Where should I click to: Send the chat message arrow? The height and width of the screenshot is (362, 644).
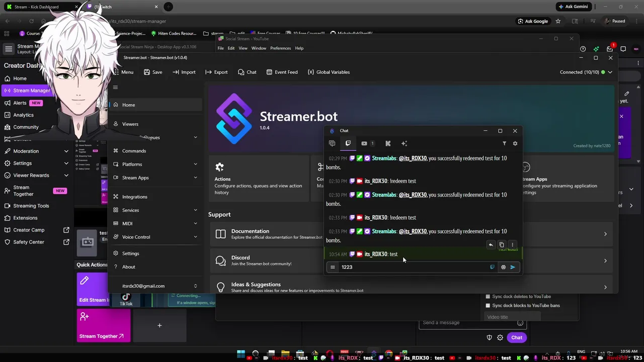(513, 267)
